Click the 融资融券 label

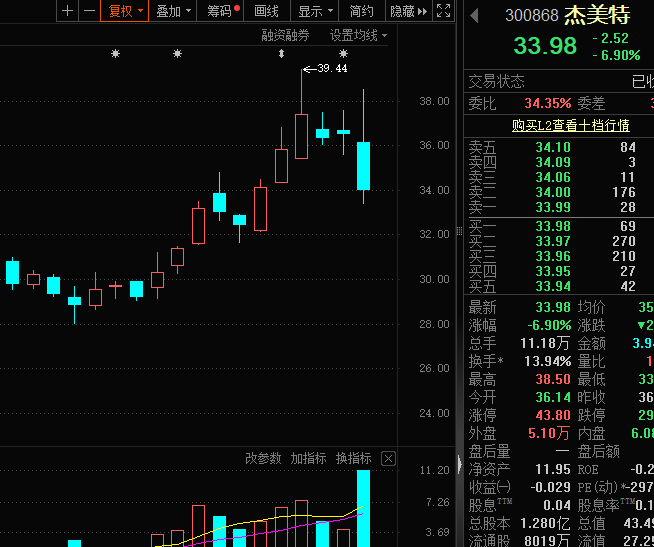[285, 35]
